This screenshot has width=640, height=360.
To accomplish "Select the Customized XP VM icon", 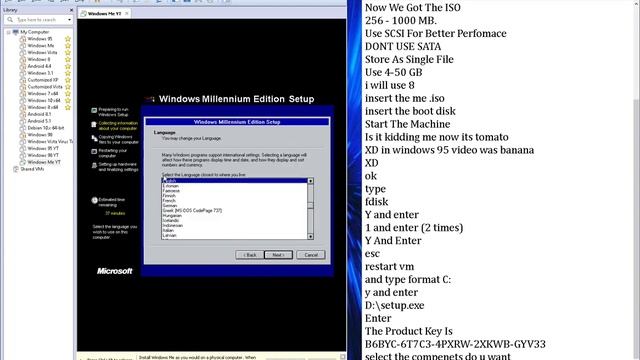I will tap(23, 80).
